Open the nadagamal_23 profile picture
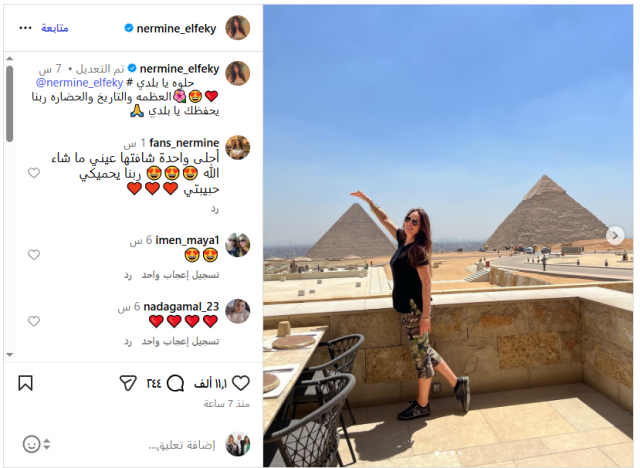Screen dimensions: 640x468 coord(238,311)
